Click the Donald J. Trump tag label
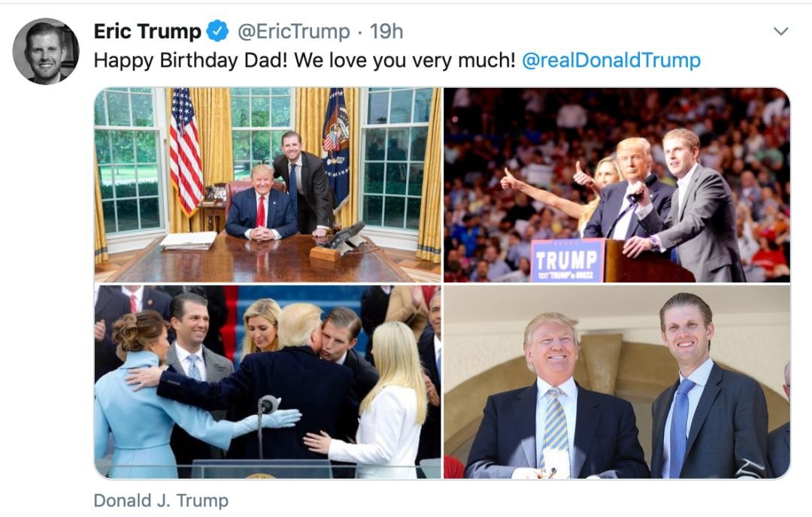 [x=161, y=500]
